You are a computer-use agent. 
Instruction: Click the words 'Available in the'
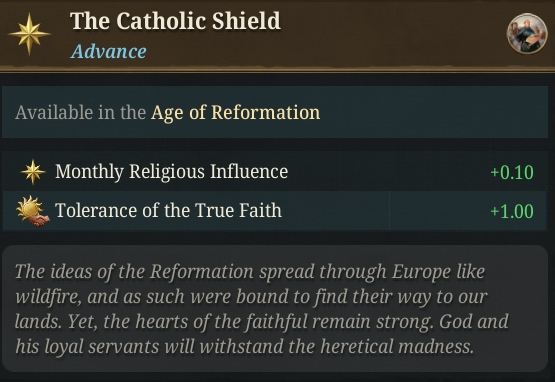(80, 113)
